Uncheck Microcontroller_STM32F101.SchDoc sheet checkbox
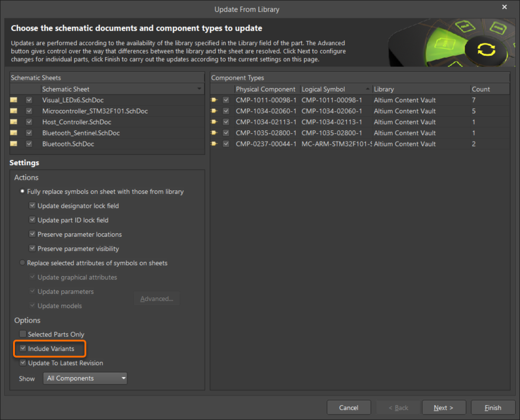Screen dimensions: 520x420 tap(29, 111)
